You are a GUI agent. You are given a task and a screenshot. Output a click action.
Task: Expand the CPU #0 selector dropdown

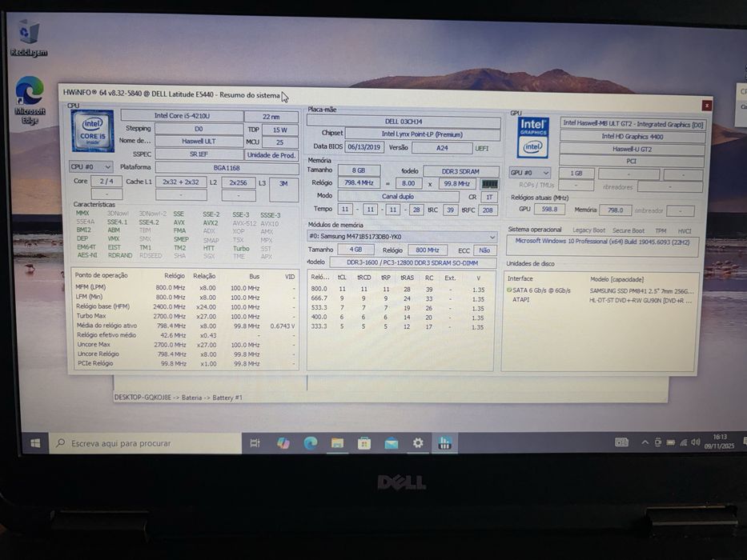coord(90,166)
